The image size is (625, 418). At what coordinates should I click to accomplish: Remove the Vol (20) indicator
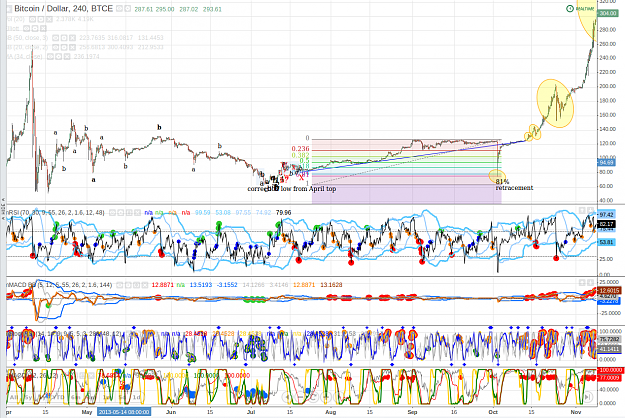tap(49, 19)
